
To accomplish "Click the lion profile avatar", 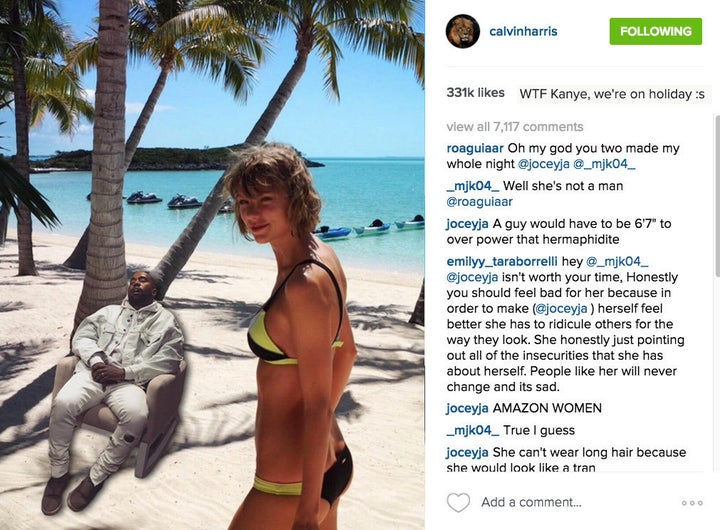I will click(463, 31).
